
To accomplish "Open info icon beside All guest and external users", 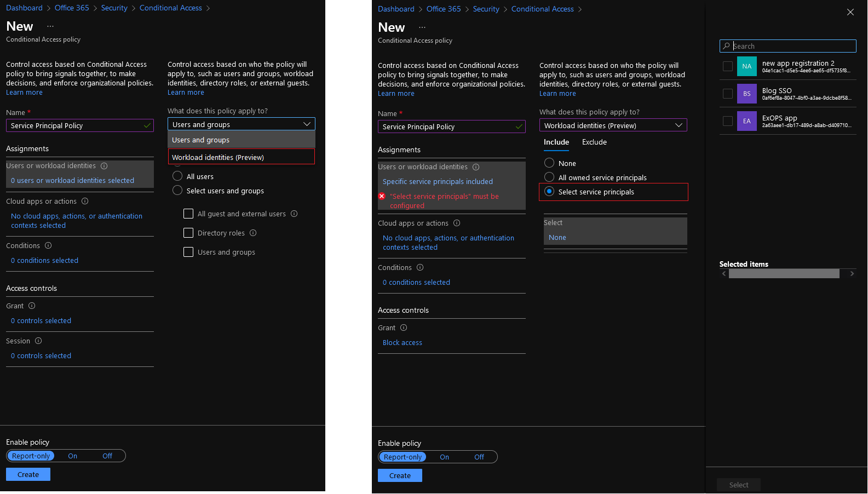I will [x=294, y=214].
